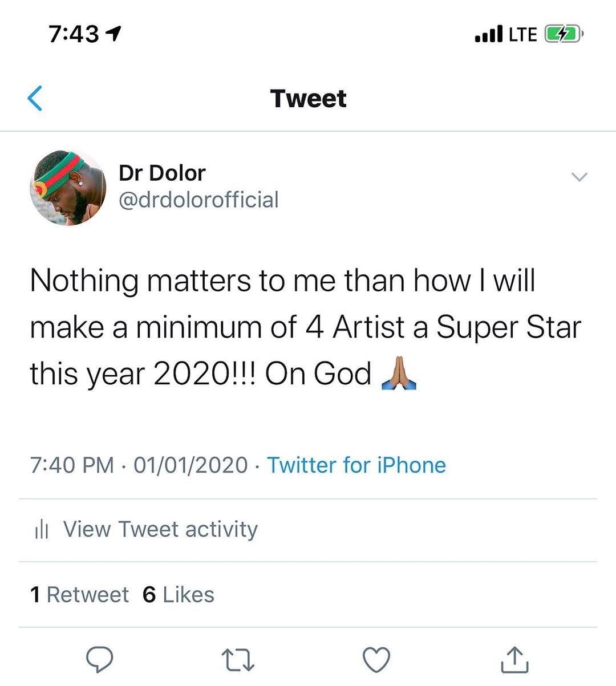
Task: Open the tweet options chevron dropdown
Action: click(579, 177)
